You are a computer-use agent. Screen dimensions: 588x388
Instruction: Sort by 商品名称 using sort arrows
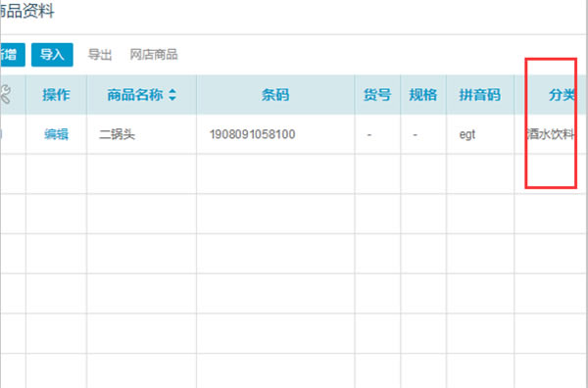(172, 95)
